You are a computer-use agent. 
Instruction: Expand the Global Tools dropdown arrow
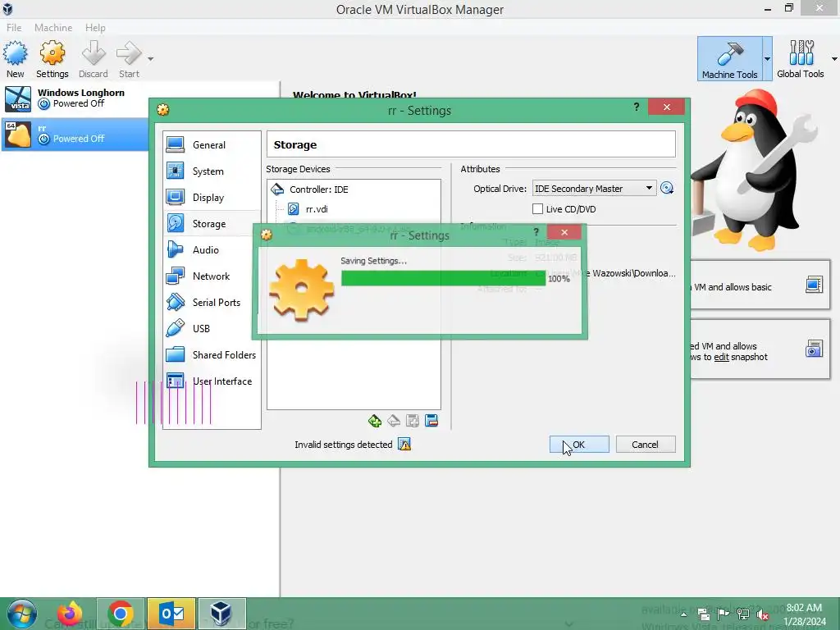tap(834, 59)
